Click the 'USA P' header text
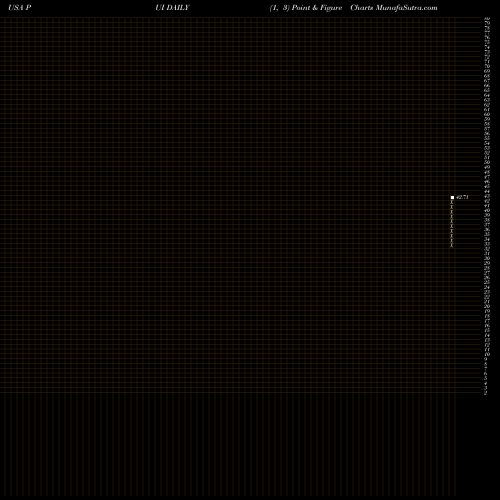This screenshot has height=500, width=500. tap(20, 8)
